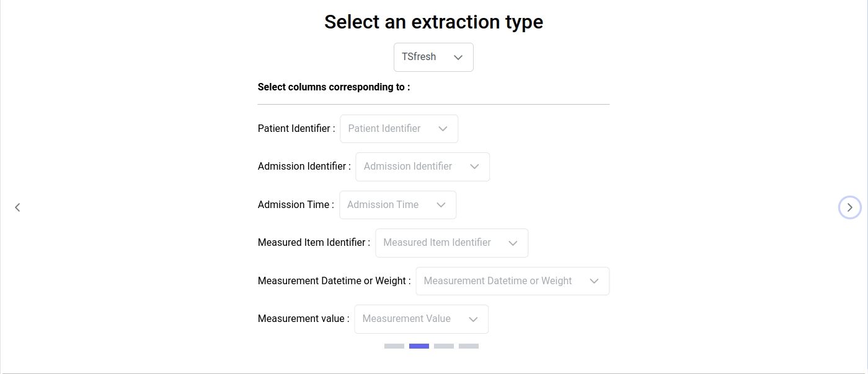Click the chevron in TSfresh selector

458,58
